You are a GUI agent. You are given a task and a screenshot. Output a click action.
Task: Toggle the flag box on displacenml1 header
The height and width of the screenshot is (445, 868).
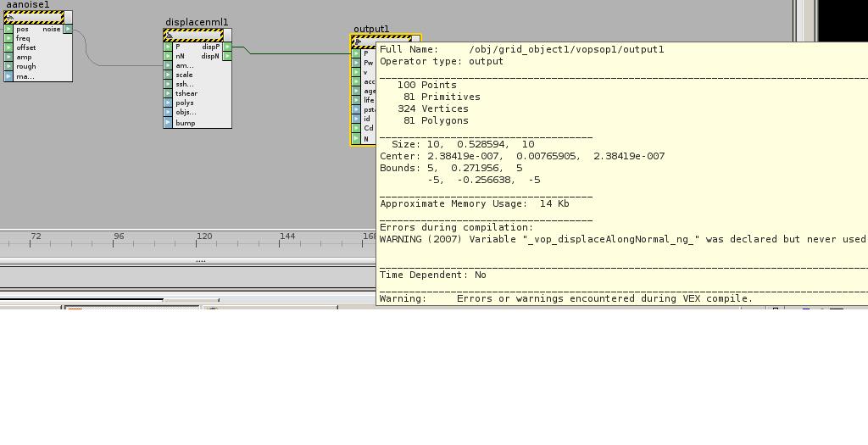tap(227, 36)
